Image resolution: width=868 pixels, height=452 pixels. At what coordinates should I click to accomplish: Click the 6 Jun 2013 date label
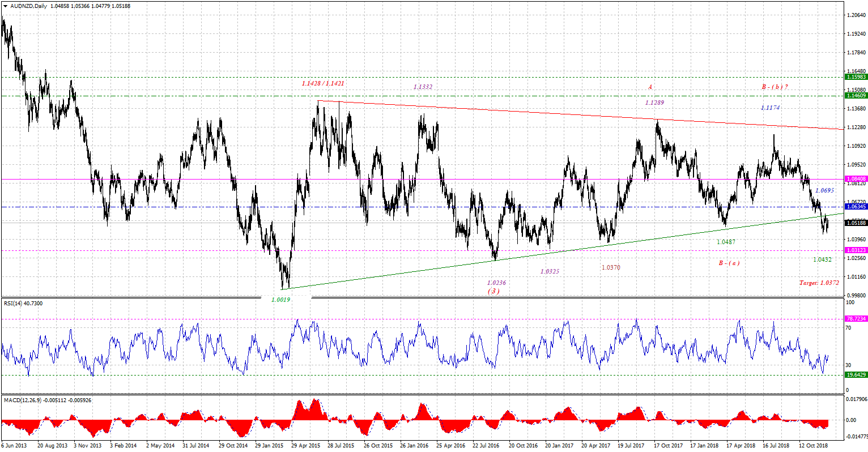point(14,446)
